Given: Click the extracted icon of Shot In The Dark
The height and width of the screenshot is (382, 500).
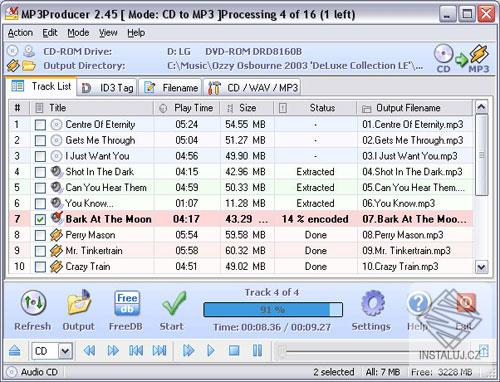Looking at the screenshot, I should (57, 172).
